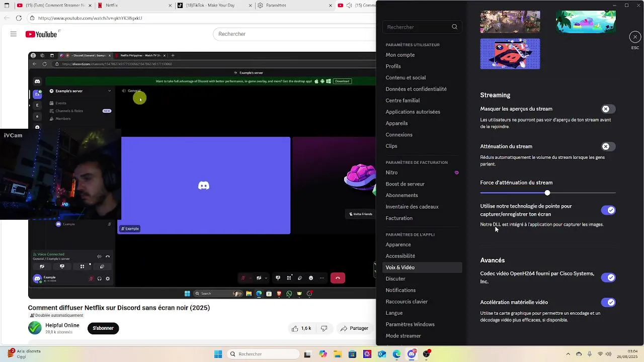The width and height of the screenshot is (644, 362).
Task: Open OBS Studio from the taskbar
Action: [427, 354]
